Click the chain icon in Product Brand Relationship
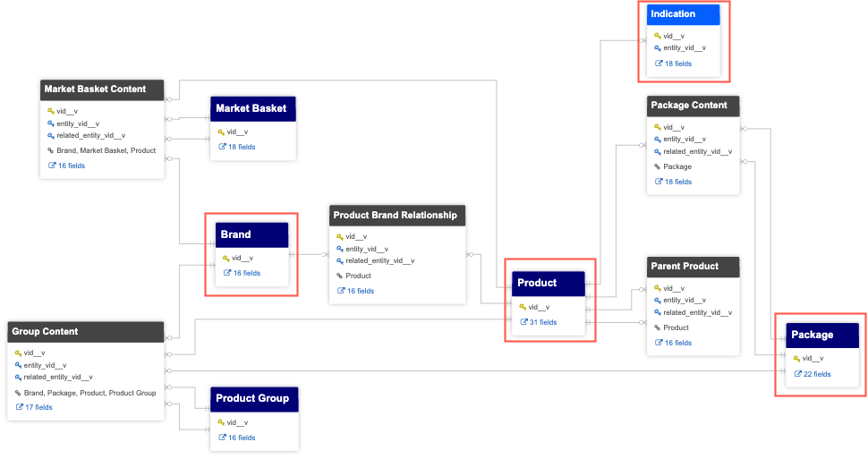 coord(339,276)
